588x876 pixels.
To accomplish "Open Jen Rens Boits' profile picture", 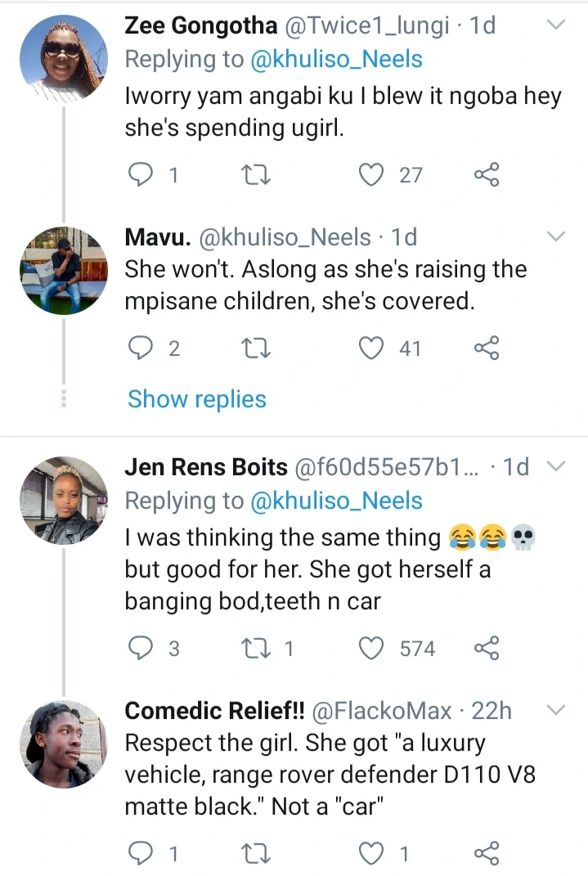I will point(63,500).
